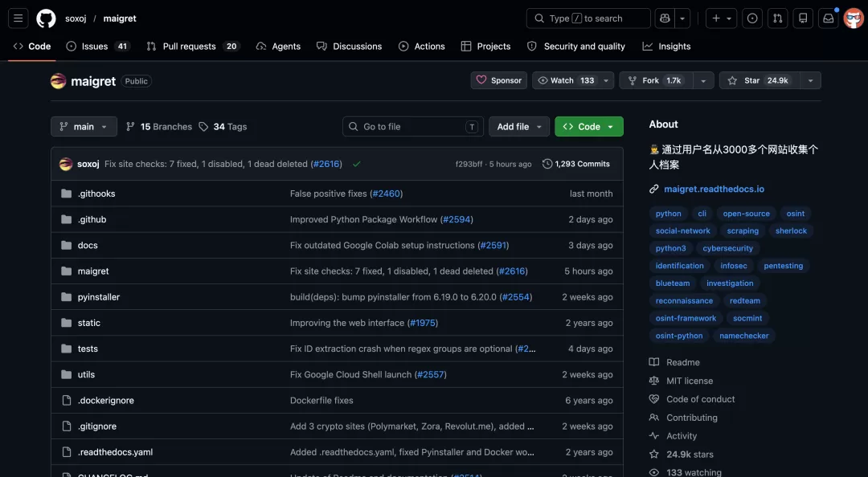
Task: Click the .dockerignore file icon
Action: click(67, 401)
